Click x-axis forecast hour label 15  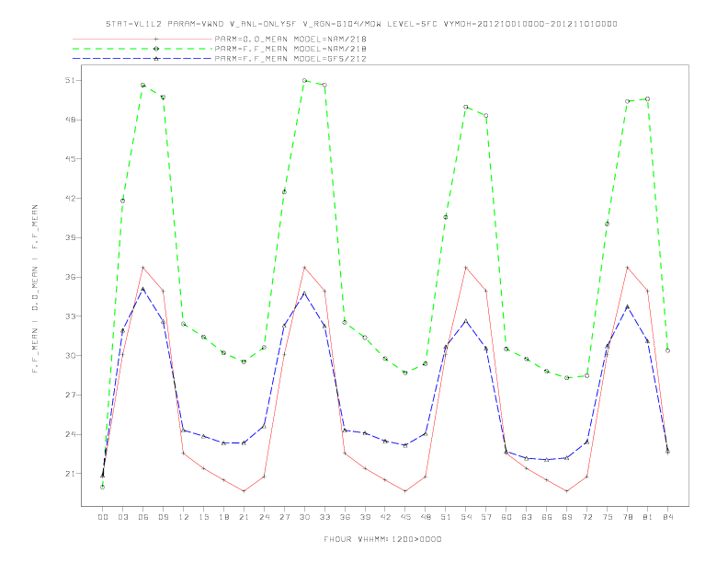(x=203, y=517)
